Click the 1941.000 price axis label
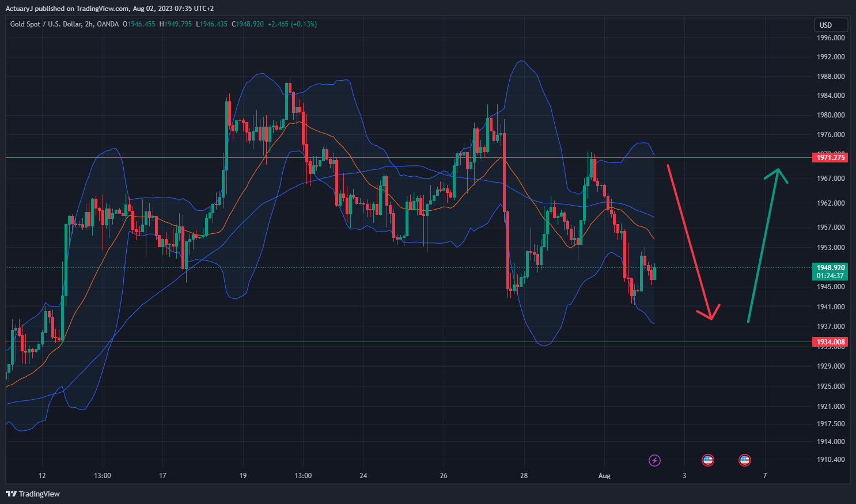The height and width of the screenshot is (504, 856). [x=831, y=307]
